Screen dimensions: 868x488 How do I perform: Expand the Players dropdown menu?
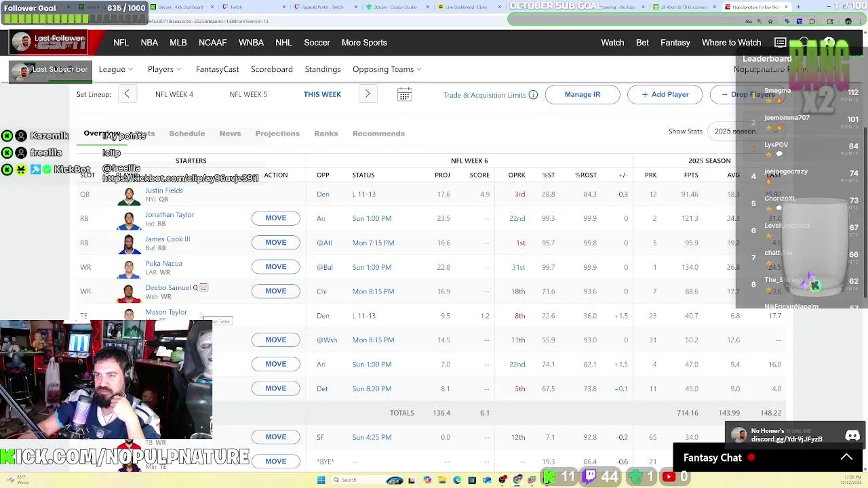[165, 69]
